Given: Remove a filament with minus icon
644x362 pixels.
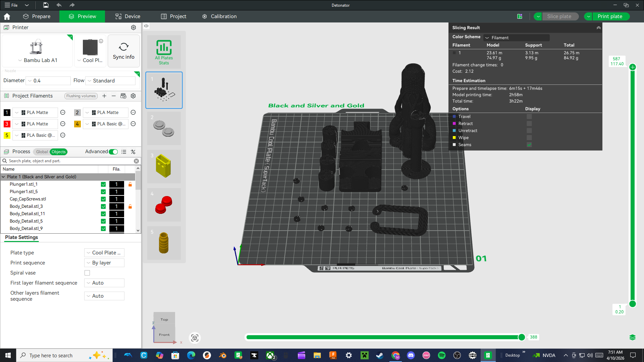Looking at the screenshot, I should pos(114,96).
